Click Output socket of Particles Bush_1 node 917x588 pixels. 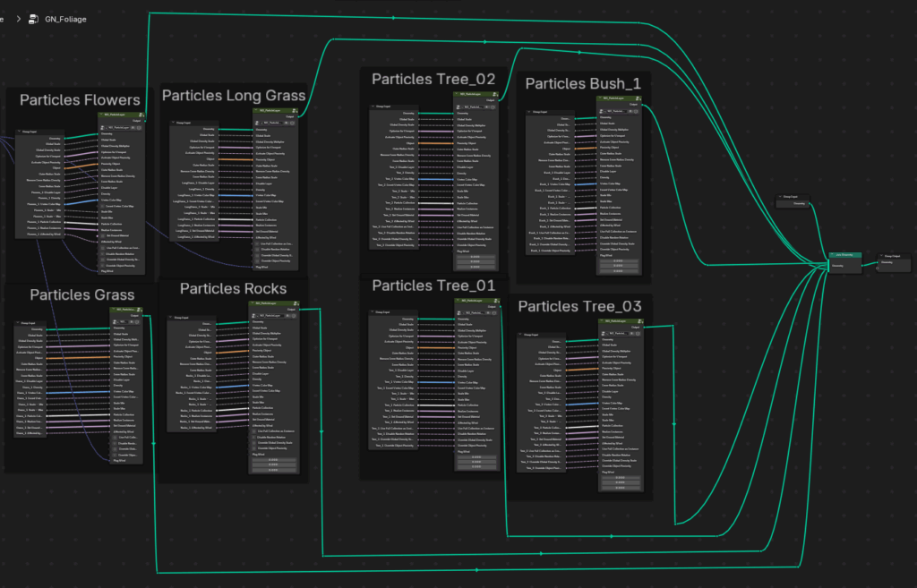(643, 104)
